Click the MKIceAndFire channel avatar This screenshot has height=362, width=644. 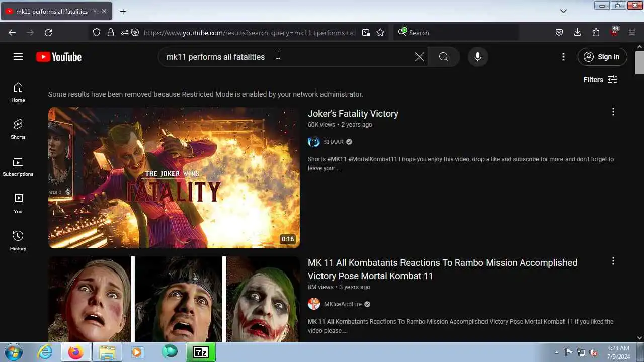[314, 304]
